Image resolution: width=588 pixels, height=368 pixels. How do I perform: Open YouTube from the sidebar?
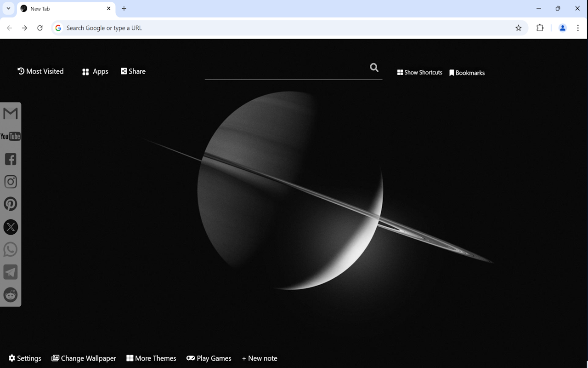tap(10, 136)
